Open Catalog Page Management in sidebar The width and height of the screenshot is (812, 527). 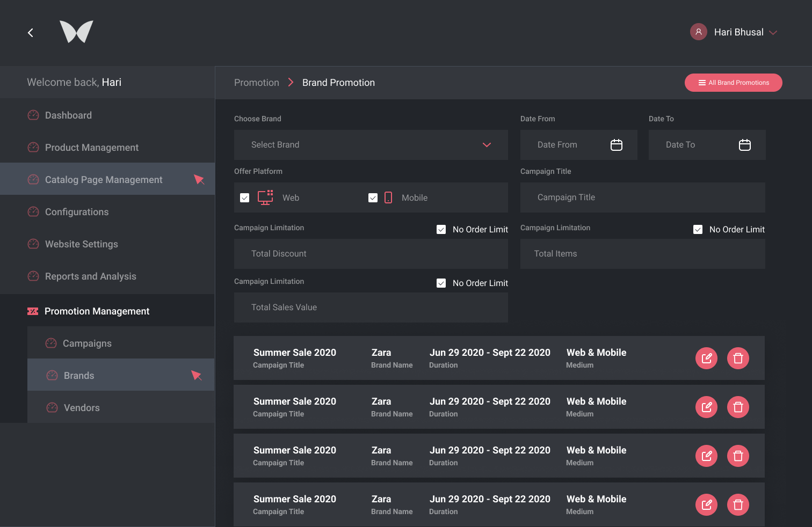click(x=104, y=180)
